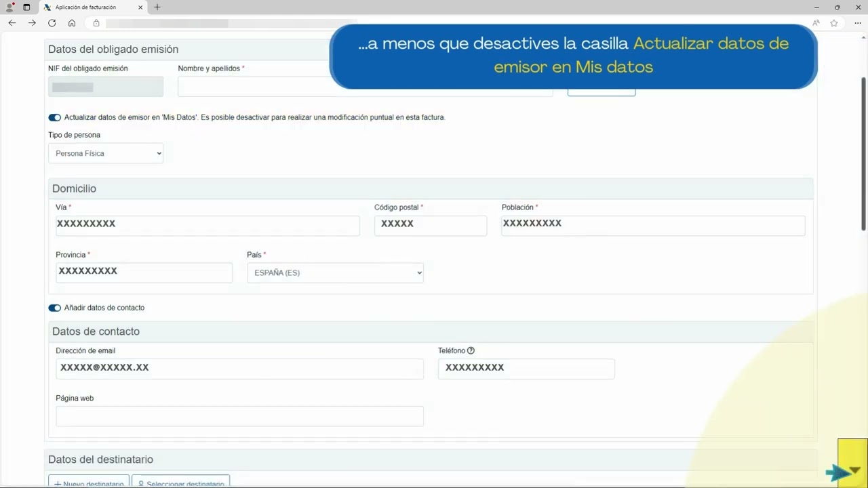
Task: Click the Datos del obligado emisión heading
Action: click(113, 49)
